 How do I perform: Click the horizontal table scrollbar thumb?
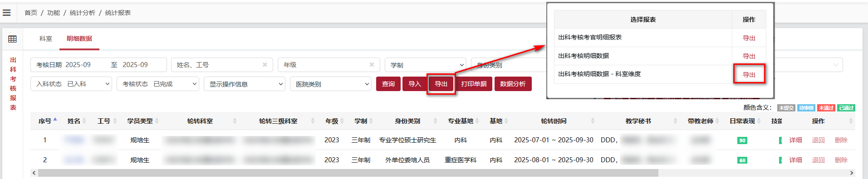point(348,173)
